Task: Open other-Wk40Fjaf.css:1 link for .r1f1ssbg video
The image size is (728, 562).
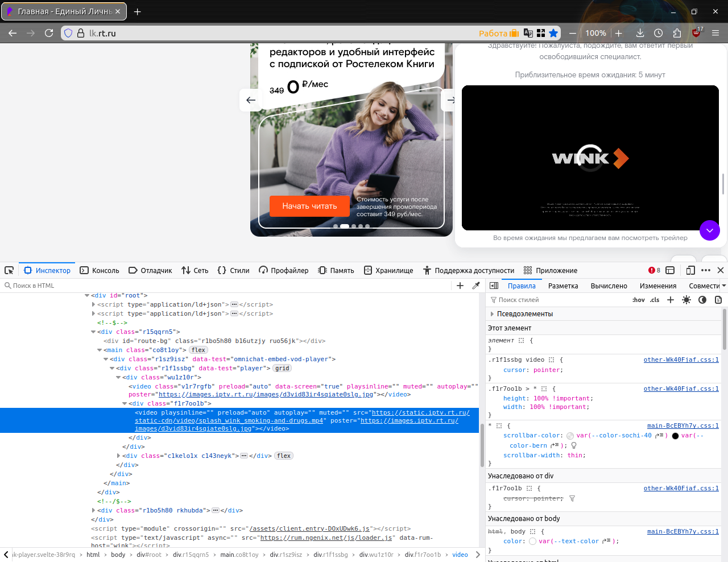Action: click(x=681, y=360)
